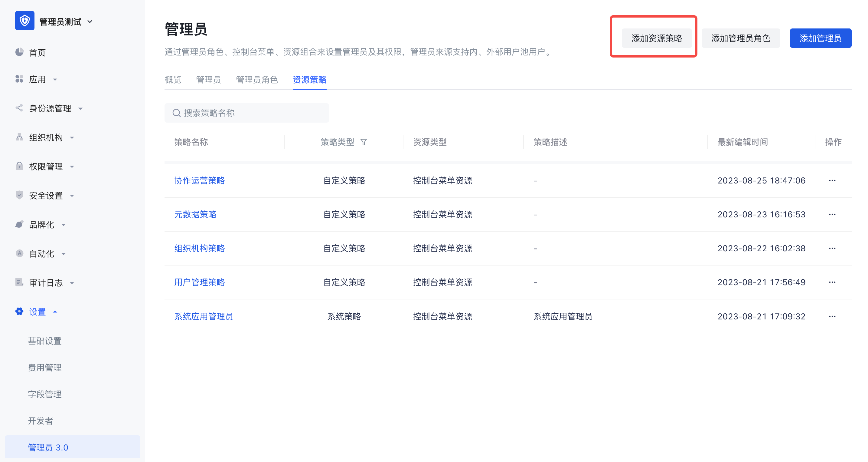Image resolution: width=868 pixels, height=462 pixels.
Task: Click the blue 添加管理员 button
Action: click(x=821, y=38)
